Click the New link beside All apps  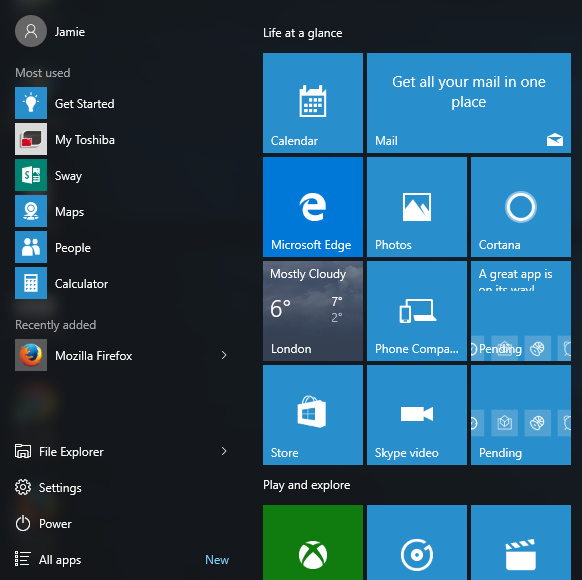[217, 560]
